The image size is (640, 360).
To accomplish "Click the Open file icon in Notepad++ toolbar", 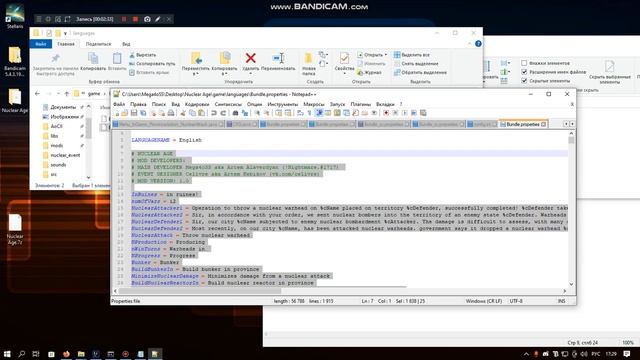I will point(125,113).
